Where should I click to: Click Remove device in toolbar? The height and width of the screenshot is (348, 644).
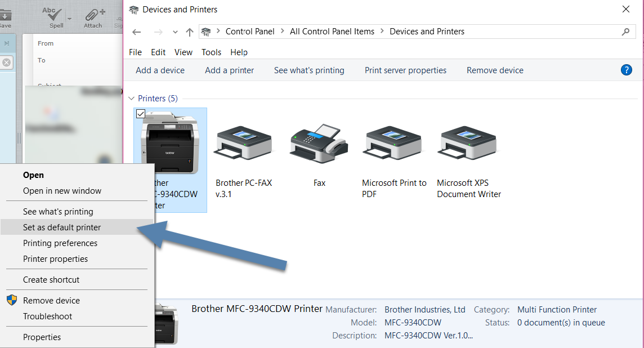pyautogui.click(x=495, y=70)
